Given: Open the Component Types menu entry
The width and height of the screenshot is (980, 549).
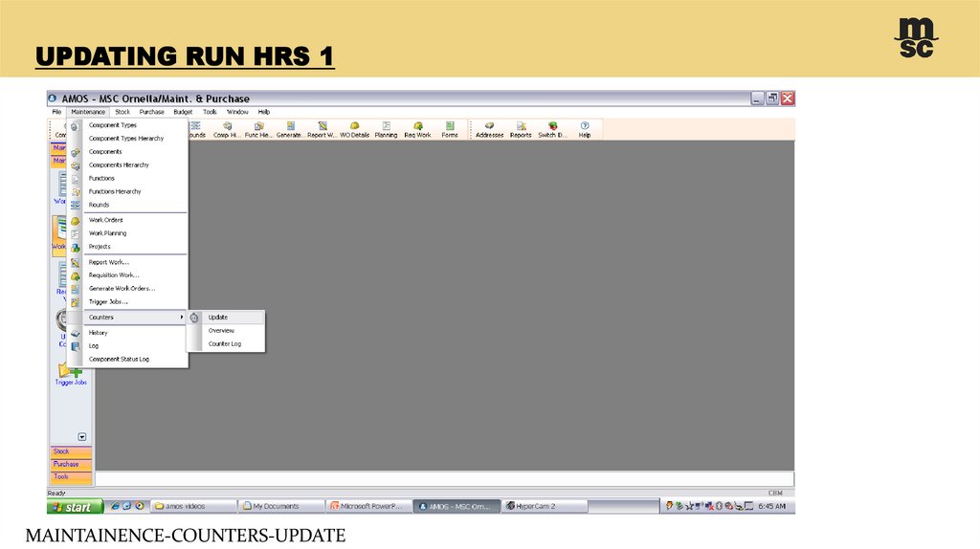Looking at the screenshot, I should pos(127,125).
